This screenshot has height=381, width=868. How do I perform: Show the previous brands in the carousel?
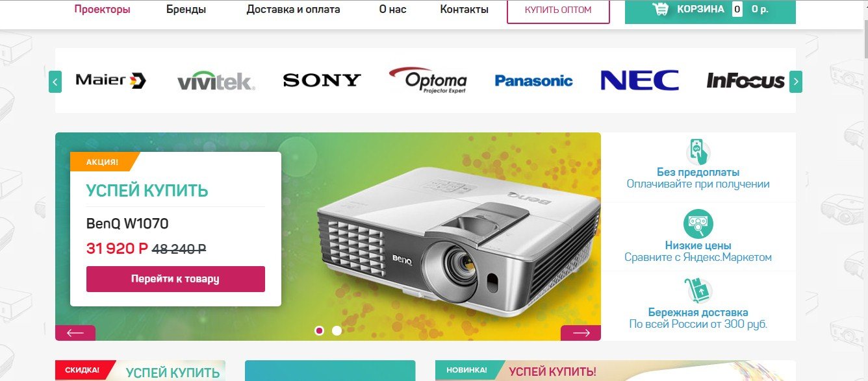click(55, 82)
